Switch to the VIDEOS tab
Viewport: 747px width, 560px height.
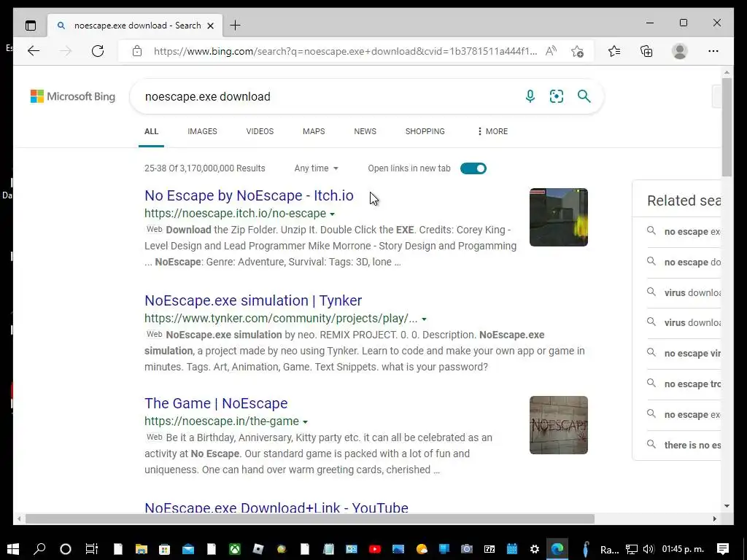point(260,131)
